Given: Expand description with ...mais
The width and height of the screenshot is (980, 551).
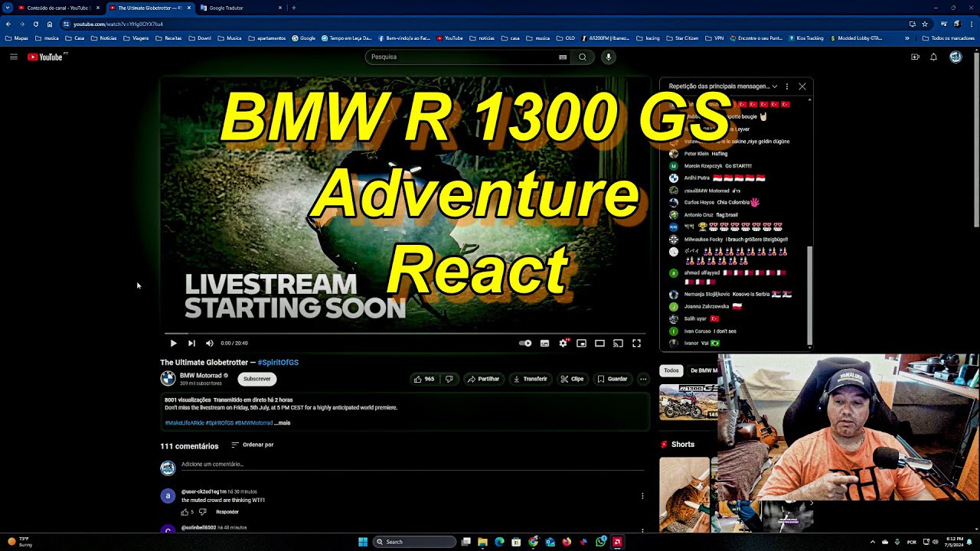Looking at the screenshot, I should pos(283,422).
